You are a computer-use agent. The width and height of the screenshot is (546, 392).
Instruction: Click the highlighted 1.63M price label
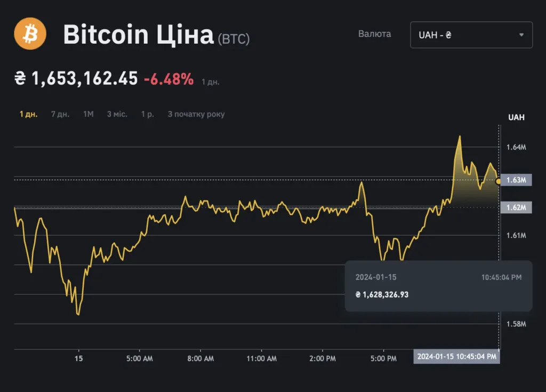[516, 180]
